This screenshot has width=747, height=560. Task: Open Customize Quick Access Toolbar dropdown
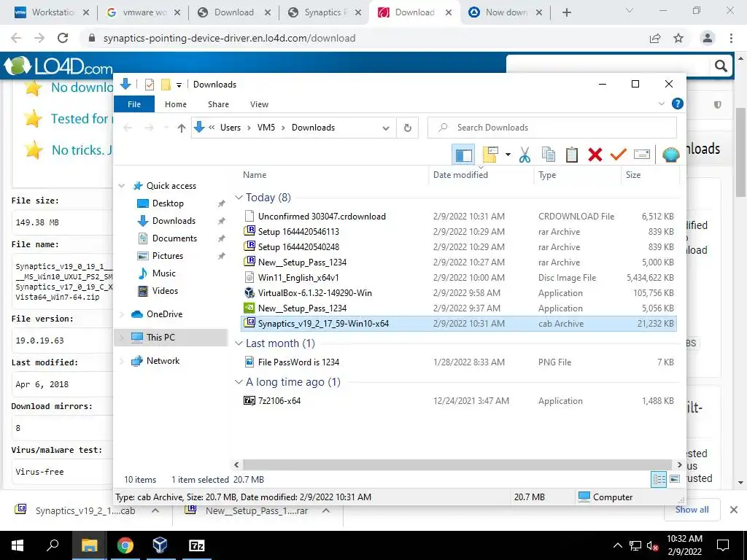[179, 85]
